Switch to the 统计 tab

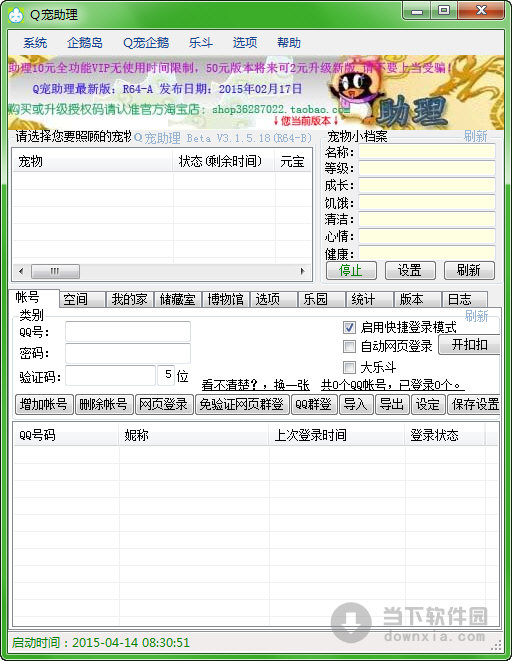click(370, 300)
